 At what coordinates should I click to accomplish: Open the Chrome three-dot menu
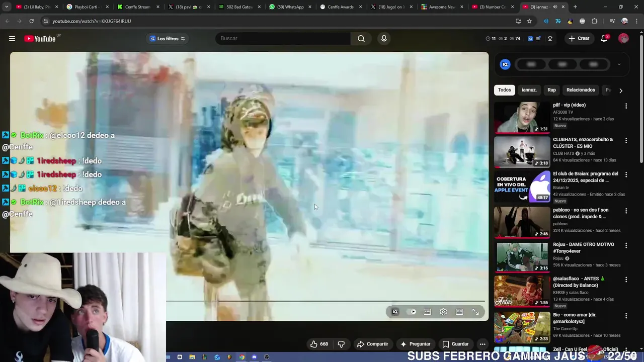636,21
